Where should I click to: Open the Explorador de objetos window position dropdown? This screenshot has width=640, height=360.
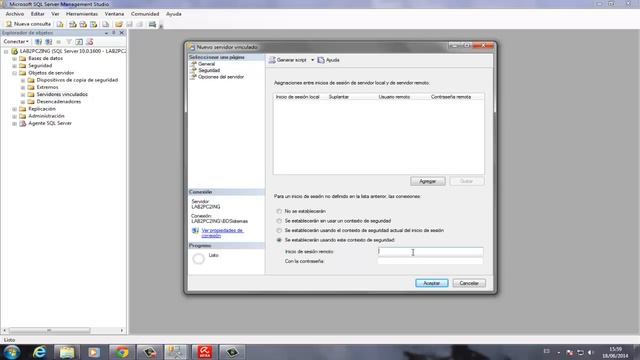(x=107, y=33)
